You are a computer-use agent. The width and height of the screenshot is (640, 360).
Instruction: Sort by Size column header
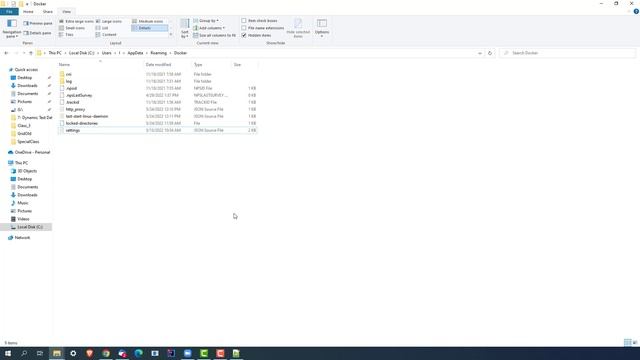[x=244, y=65]
